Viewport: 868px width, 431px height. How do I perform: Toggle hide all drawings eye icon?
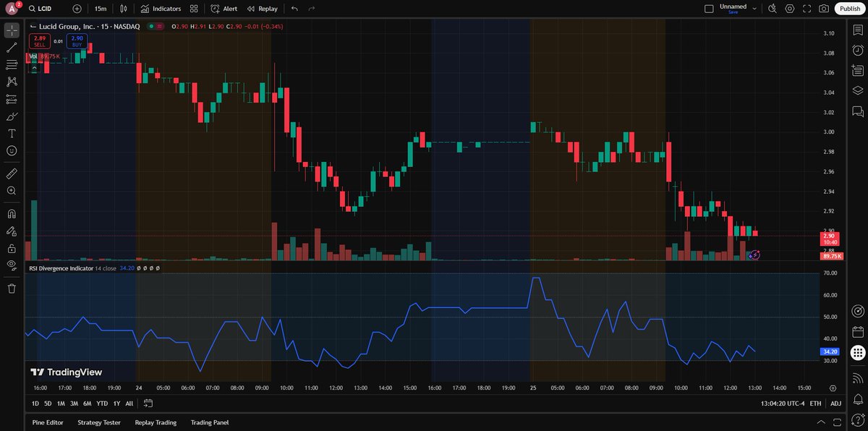[12, 265]
